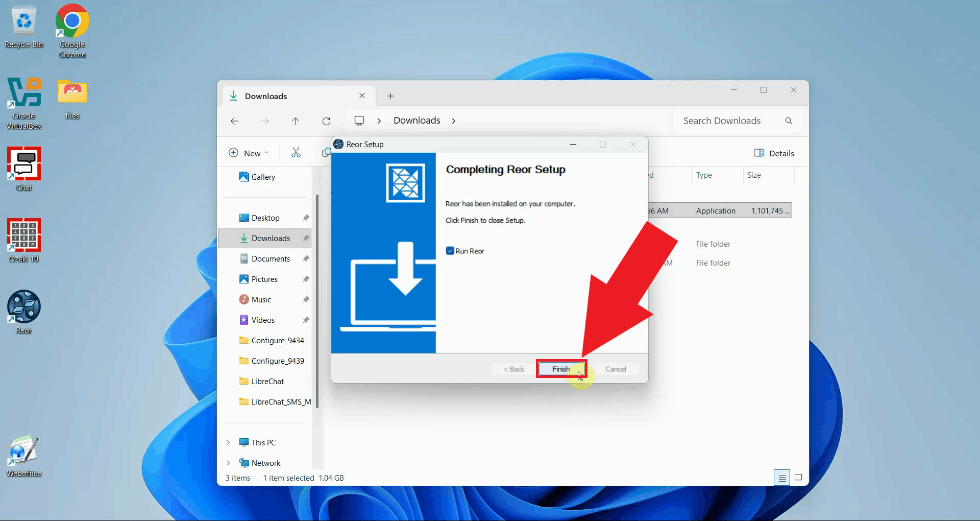
Task: Switch to details list view icon
Action: pyautogui.click(x=782, y=478)
